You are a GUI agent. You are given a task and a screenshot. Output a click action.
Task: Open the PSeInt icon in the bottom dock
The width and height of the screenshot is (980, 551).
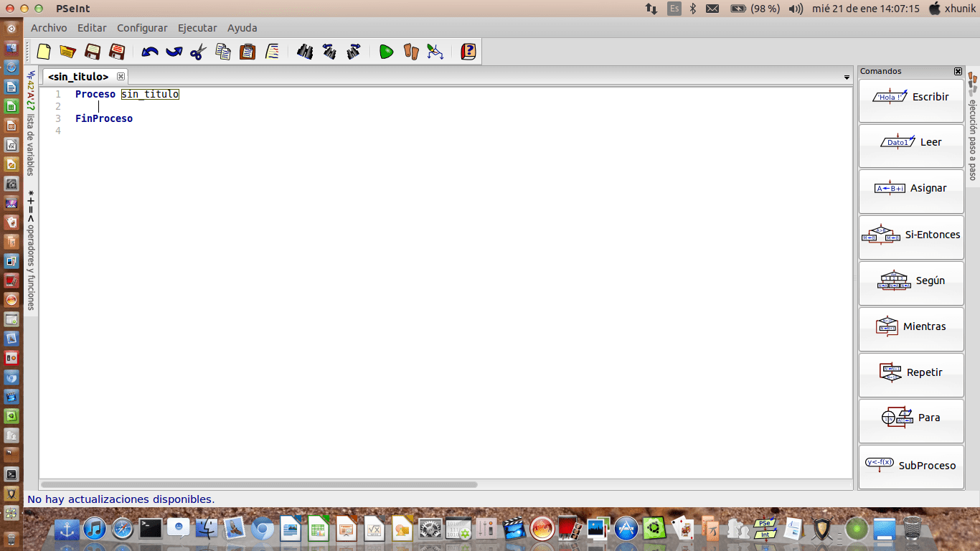[765, 529]
